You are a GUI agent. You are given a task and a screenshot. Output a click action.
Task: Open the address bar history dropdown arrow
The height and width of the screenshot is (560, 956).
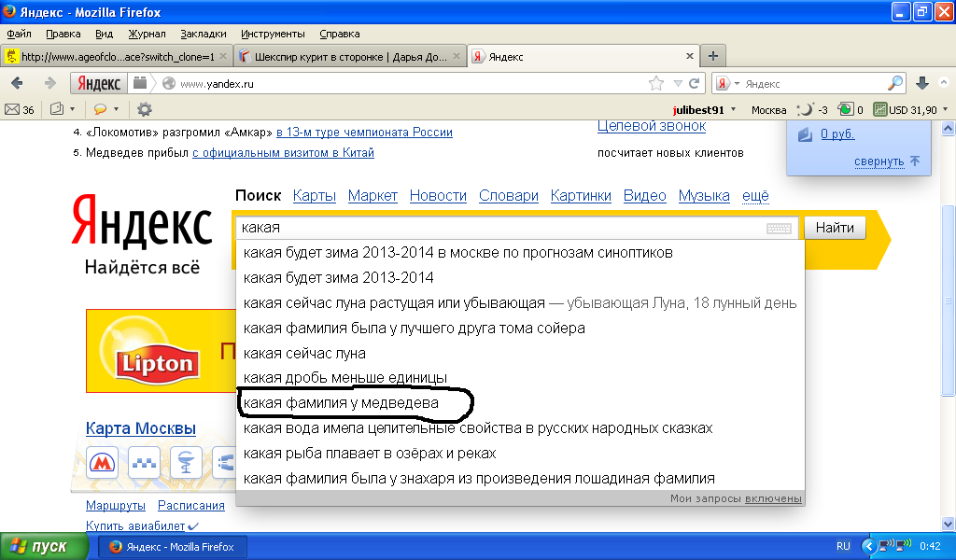[678, 83]
